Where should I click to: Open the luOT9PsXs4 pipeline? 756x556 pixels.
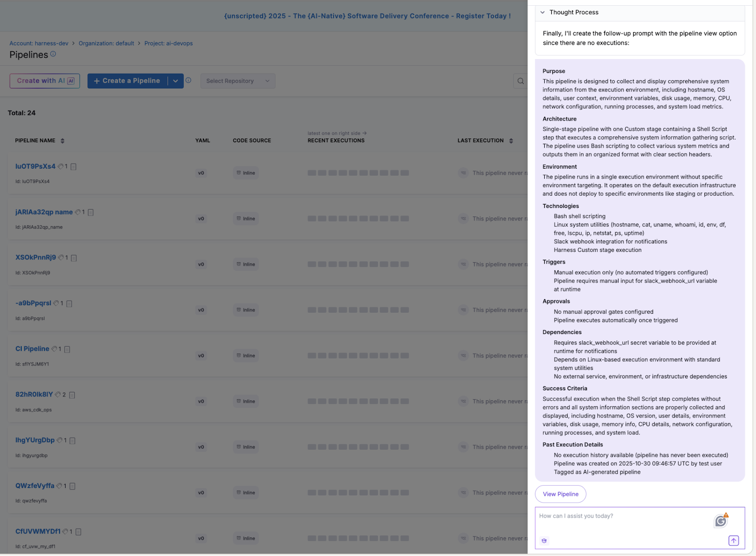pyautogui.click(x=35, y=166)
